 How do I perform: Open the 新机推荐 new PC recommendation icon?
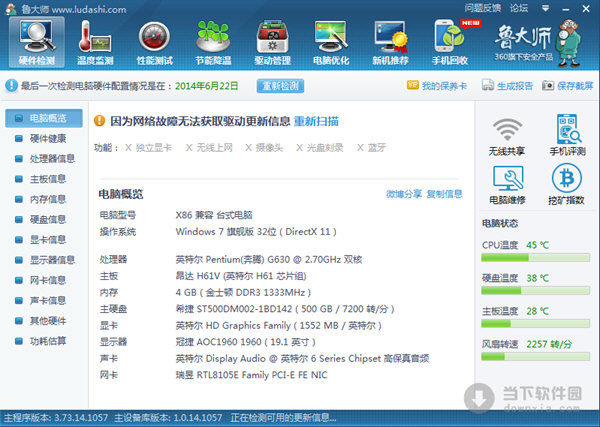390,42
